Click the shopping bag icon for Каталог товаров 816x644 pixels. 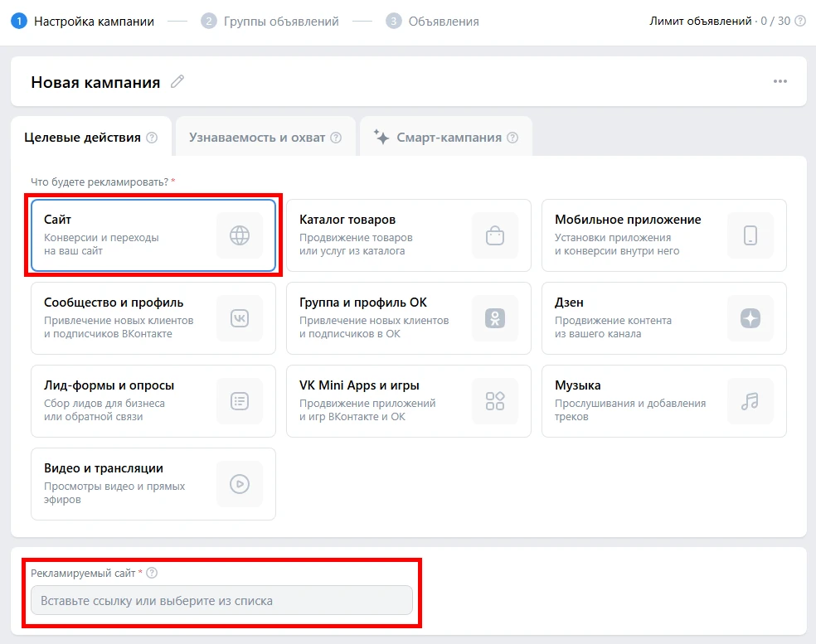point(495,235)
